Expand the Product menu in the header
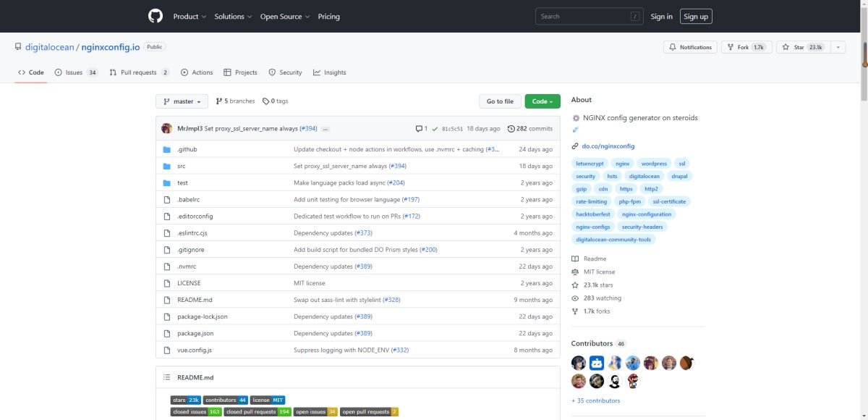 click(x=190, y=17)
